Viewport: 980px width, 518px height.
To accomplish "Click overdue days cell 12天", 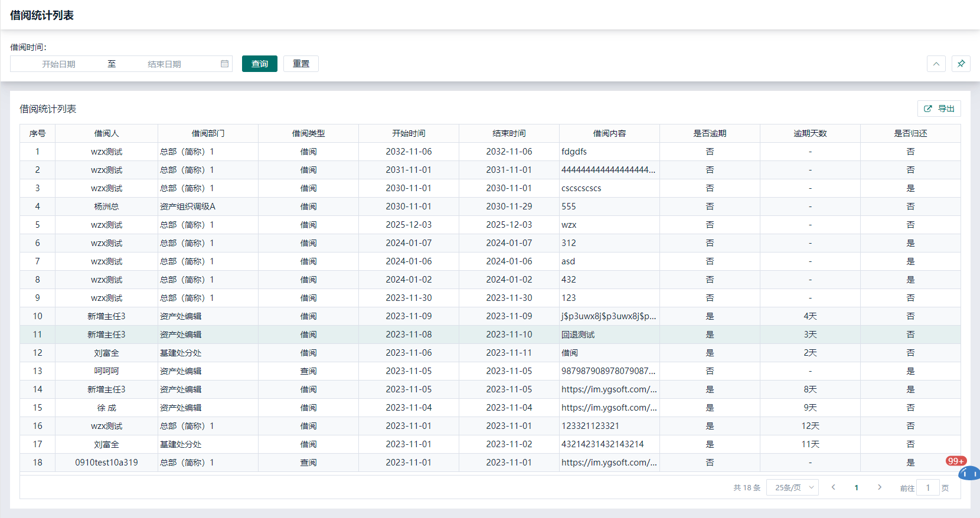I will 810,426.
